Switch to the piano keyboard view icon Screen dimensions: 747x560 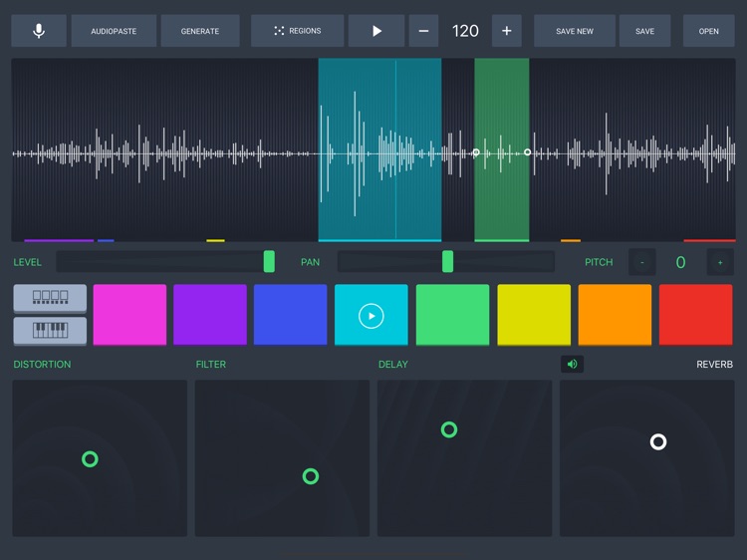(x=50, y=330)
